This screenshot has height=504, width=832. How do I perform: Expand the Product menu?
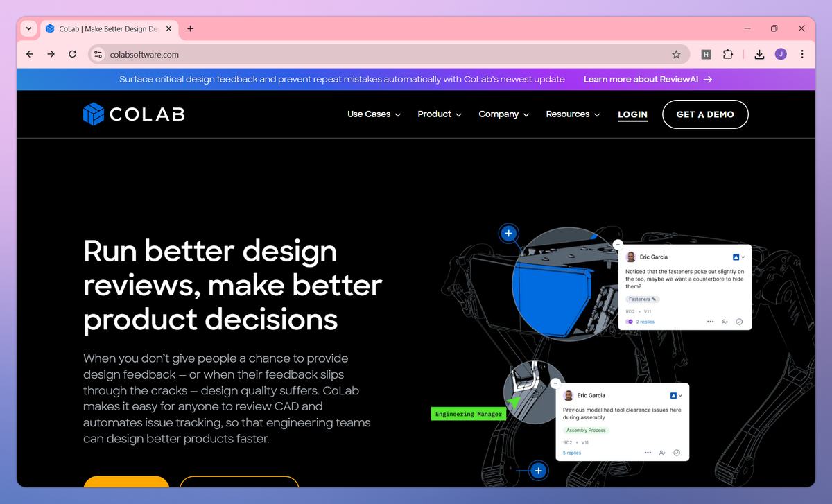[440, 114]
